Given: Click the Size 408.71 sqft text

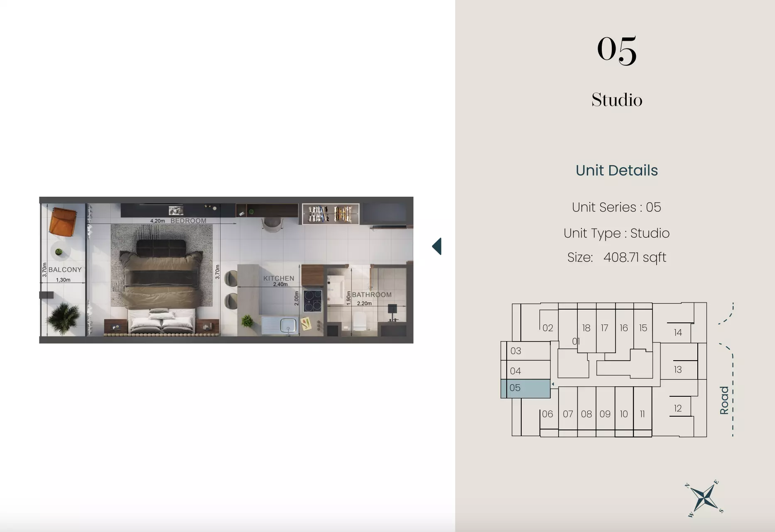Looking at the screenshot, I should [616, 257].
